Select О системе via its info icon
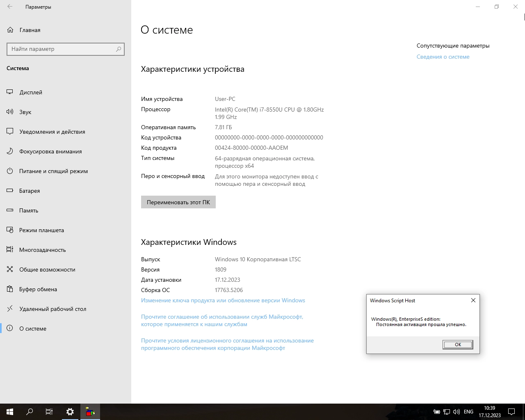 pyautogui.click(x=10, y=329)
